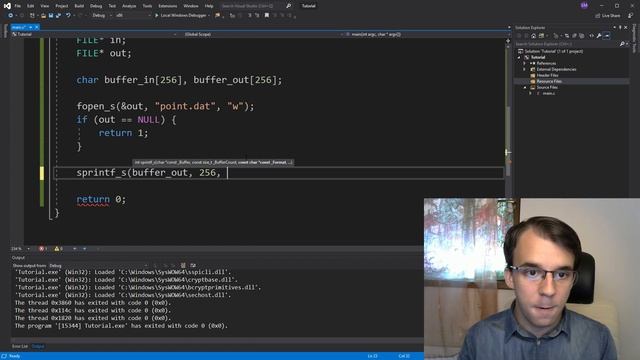640x360 pixels.
Task: Click the Undo arrow icon
Action: [68, 16]
